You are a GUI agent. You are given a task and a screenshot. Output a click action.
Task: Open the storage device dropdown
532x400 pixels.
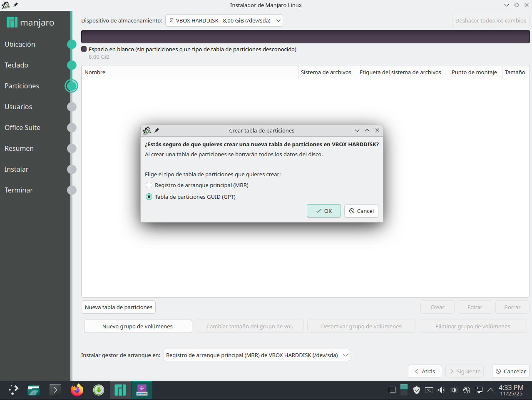click(x=224, y=20)
